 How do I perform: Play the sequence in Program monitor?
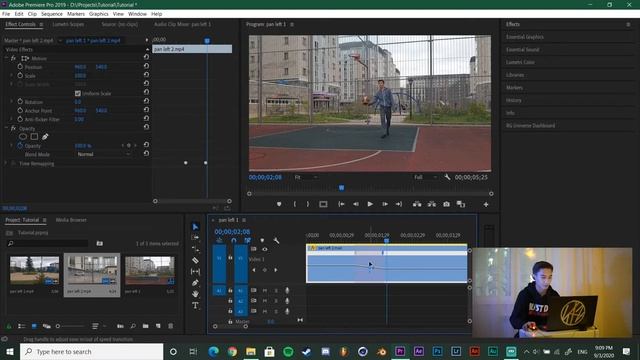coord(370,204)
